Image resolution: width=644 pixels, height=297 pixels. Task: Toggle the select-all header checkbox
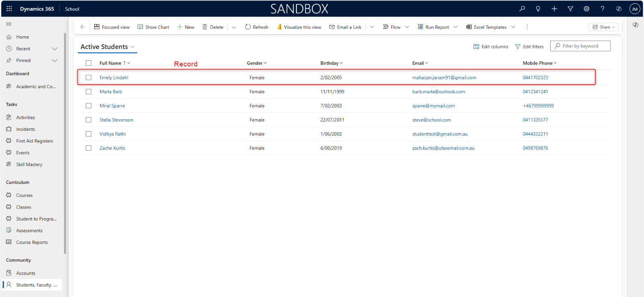[x=89, y=63]
